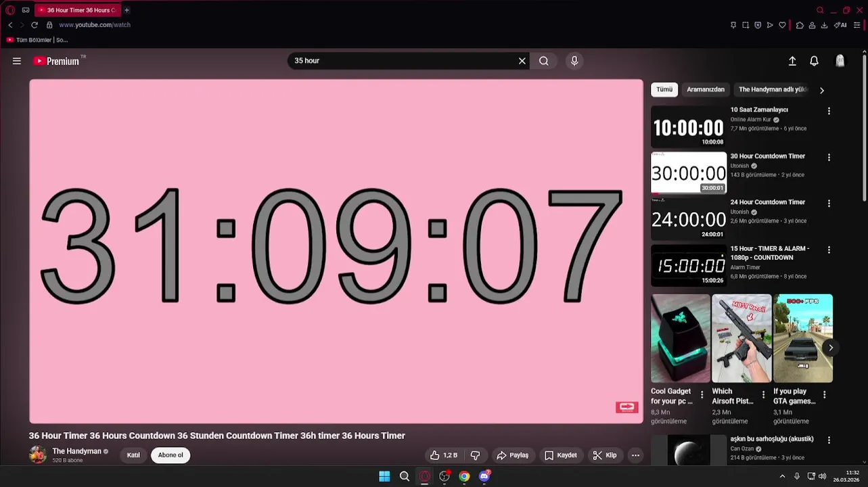The image size is (868, 487).
Task: Open Google Chrome from the taskbar
Action: click(464, 476)
